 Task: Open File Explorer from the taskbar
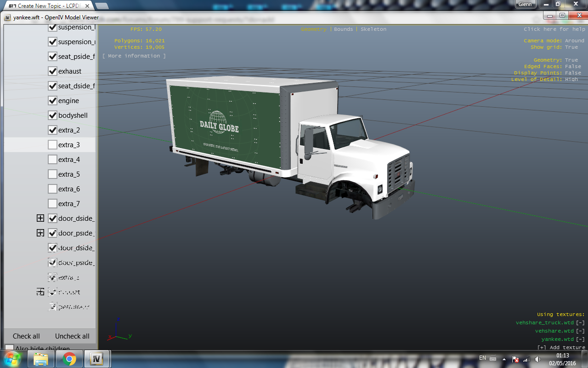[x=41, y=359]
